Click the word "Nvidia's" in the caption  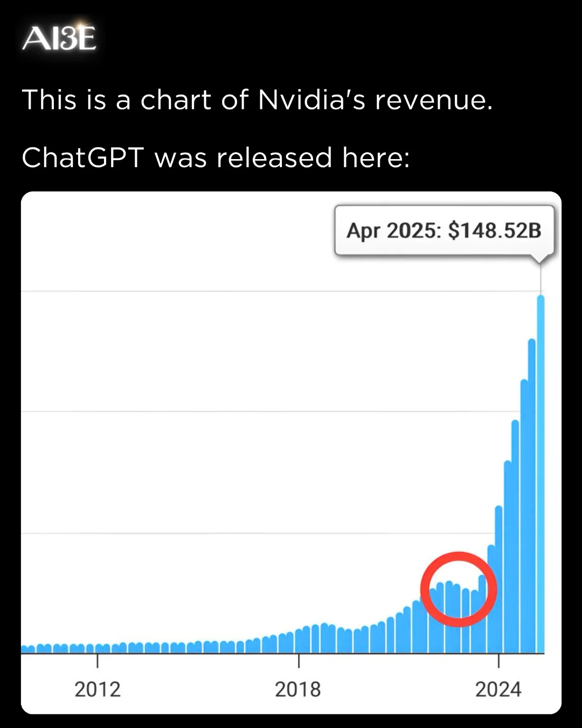311,100
